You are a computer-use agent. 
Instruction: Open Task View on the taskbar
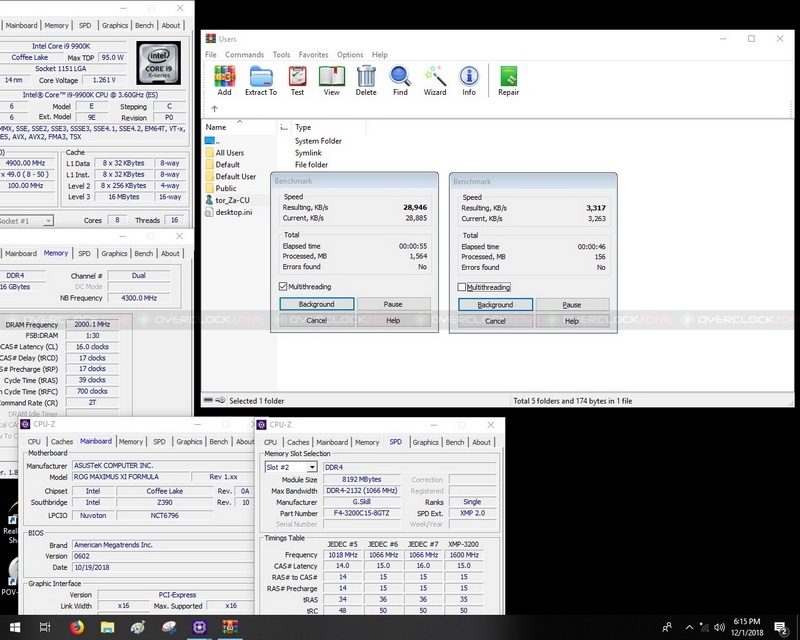(45, 627)
